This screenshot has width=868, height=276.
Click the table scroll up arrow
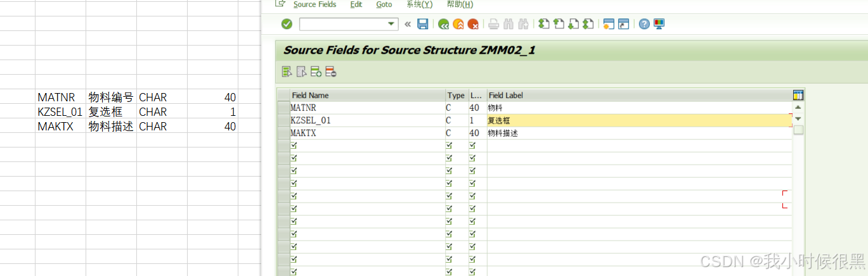[x=798, y=107]
